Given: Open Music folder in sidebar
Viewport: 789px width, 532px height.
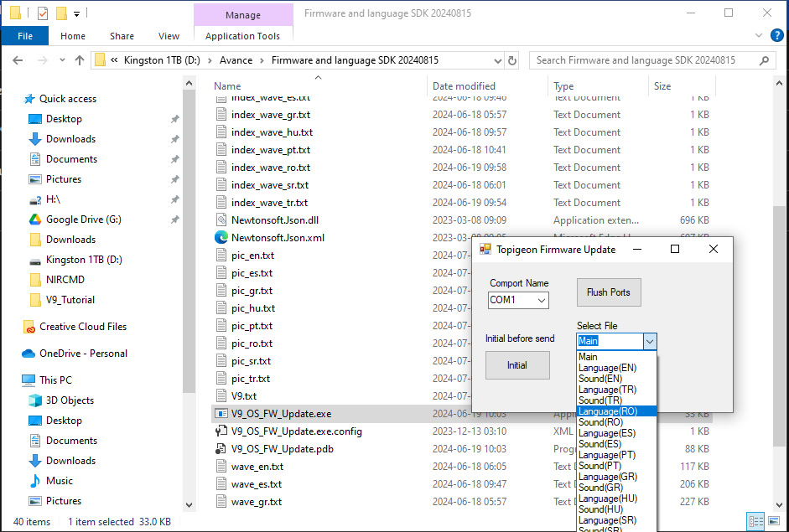Looking at the screenshot, I should click(60, 481).
